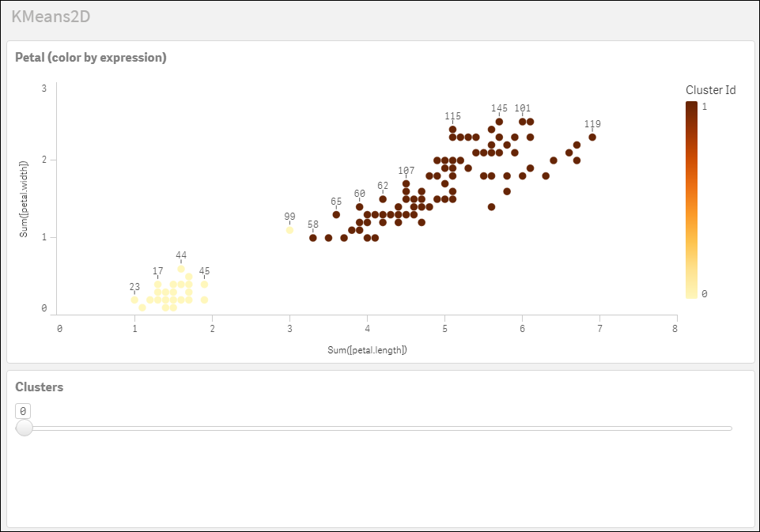The height and width of the screenshot is (532, 760).
Task: Click data point labeled 58
Action: click(312, 237)
